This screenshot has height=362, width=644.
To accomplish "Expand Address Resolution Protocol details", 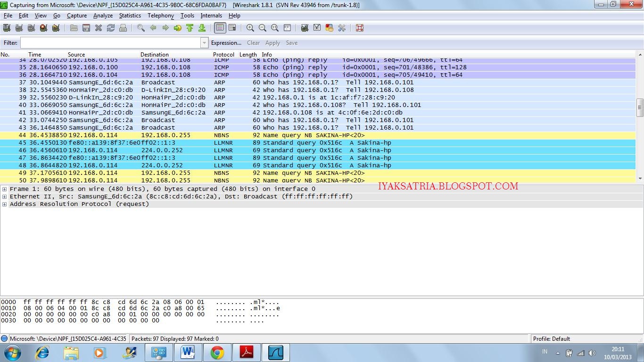I will coord(4,204).
